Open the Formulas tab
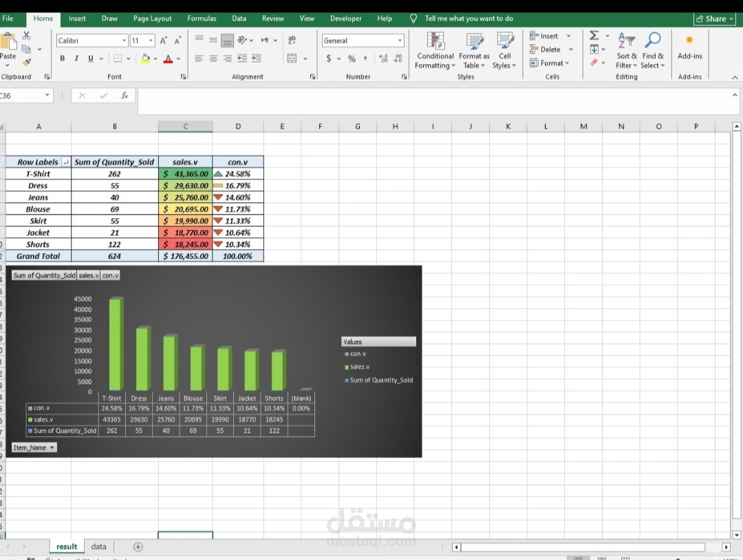743x560 pixels. pos(202,19)
